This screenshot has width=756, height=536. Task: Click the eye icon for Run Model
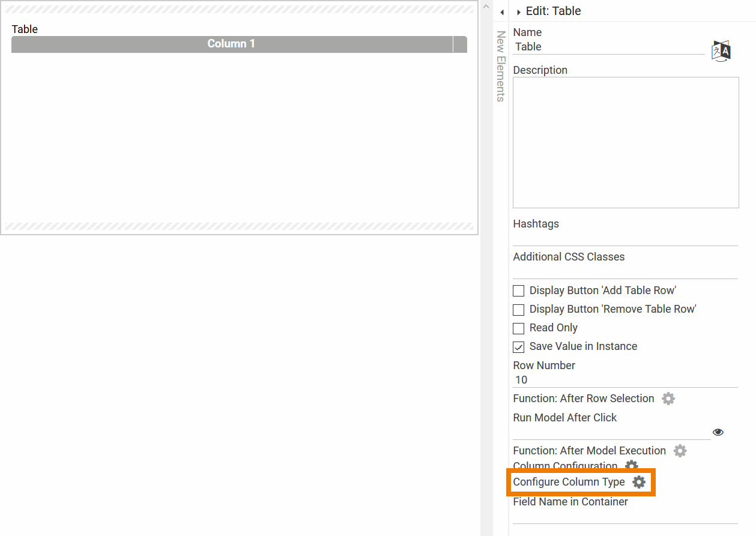click(x=718, y=432)
